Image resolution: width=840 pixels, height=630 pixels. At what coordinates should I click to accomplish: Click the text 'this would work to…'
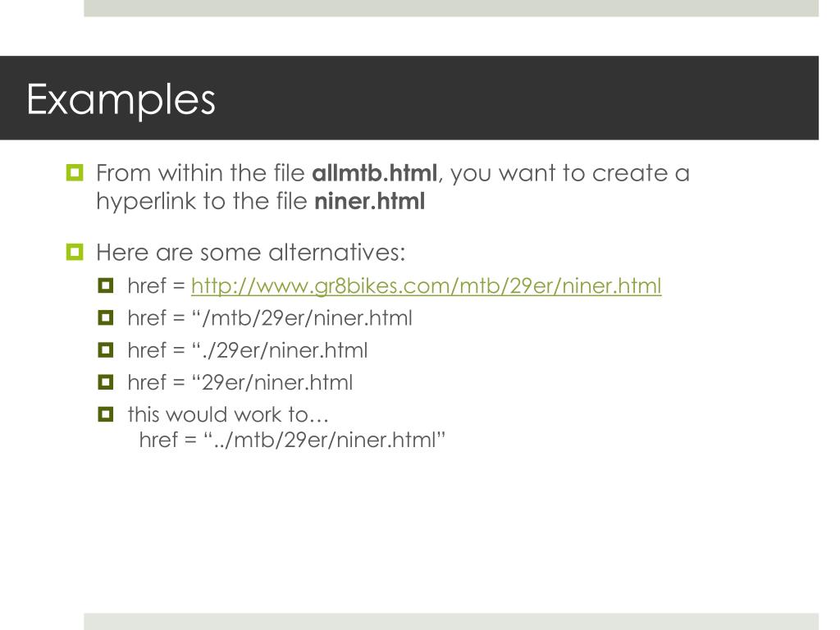point(228,414)
